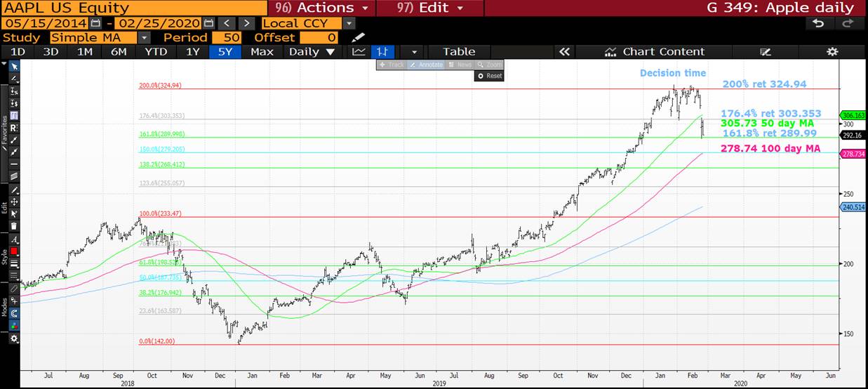Viewport: 868px width, 389px height.
Task: Click the start date calendar icon
Action: pyautogui.click(x=95, y=23)
